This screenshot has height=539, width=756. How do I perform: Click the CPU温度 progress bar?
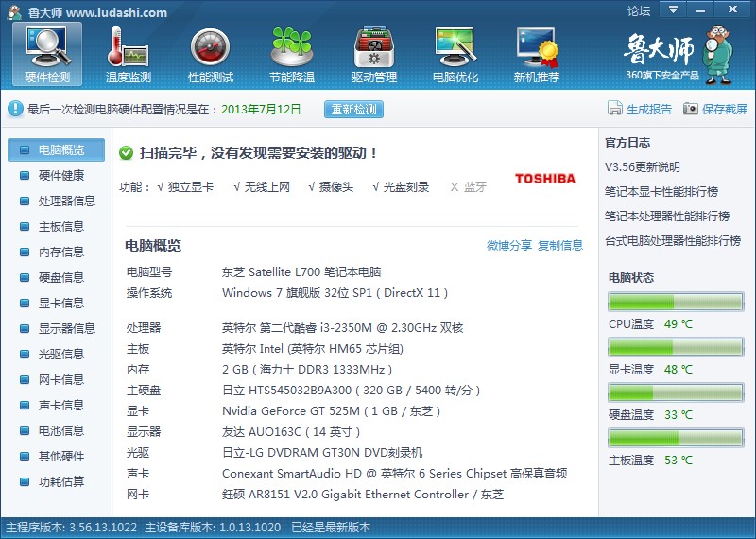(x=676, y=302)
